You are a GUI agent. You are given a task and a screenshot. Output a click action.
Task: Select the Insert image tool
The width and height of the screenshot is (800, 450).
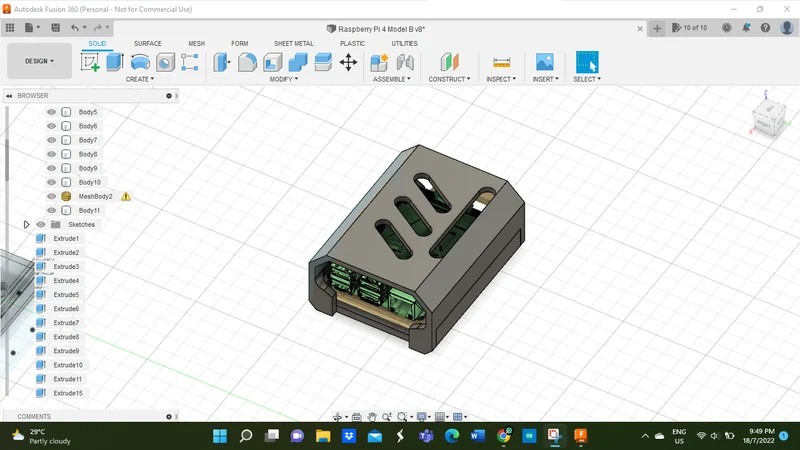545,62
